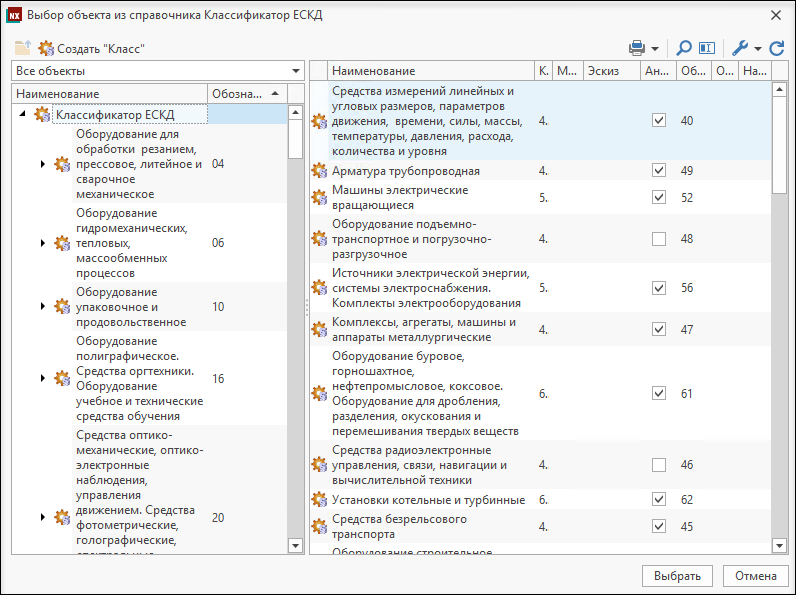Open the print dropdown arrow
Viewport: 796px width, 595px height.
point(655,49)
